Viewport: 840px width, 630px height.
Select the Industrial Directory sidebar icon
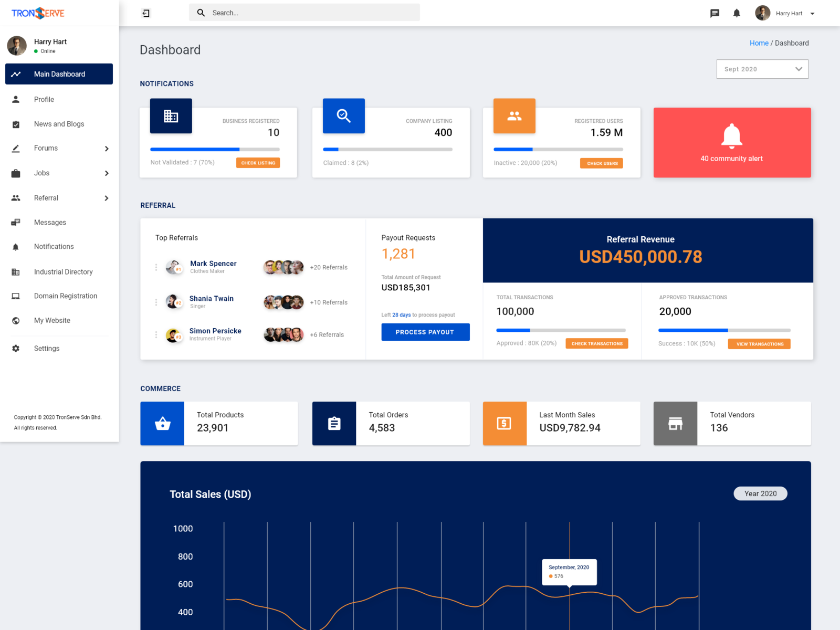[16, 271]
